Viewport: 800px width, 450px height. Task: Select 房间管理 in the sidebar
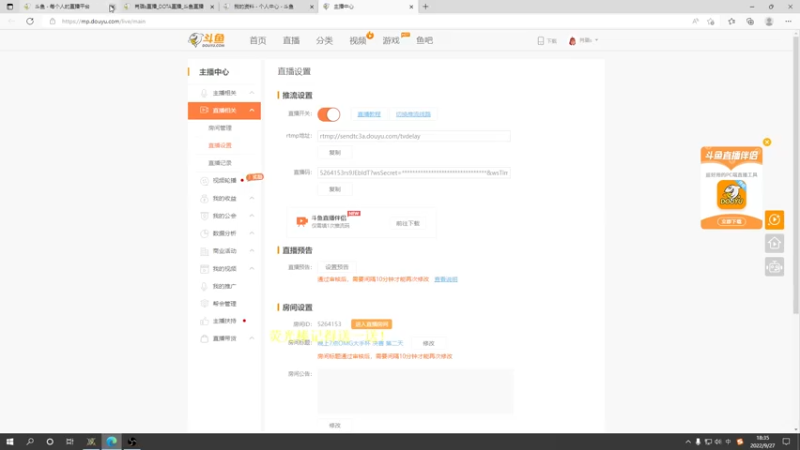[x=220, y=128]
